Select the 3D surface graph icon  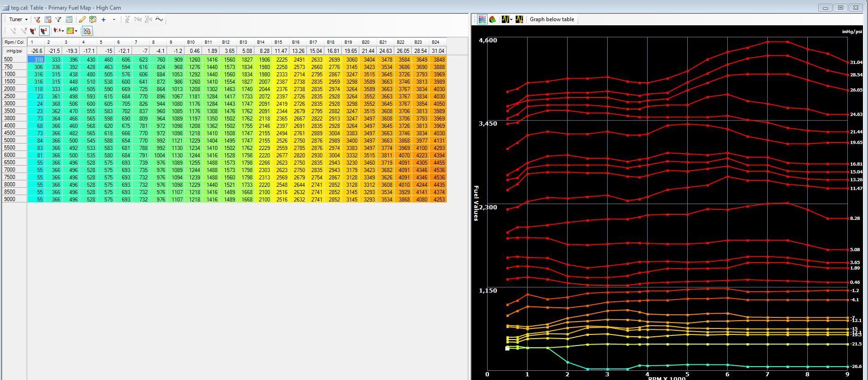pos(493,19)
